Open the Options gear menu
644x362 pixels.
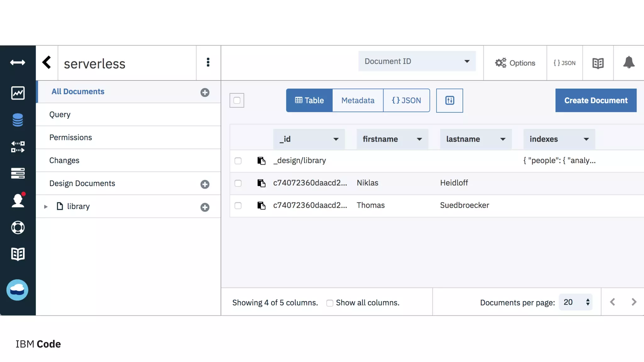[x=515, y=63]
